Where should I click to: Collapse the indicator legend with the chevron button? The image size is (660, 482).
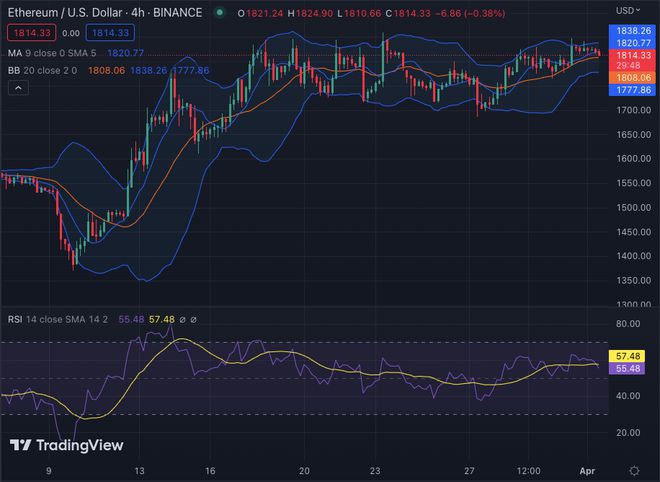(17, 89)
